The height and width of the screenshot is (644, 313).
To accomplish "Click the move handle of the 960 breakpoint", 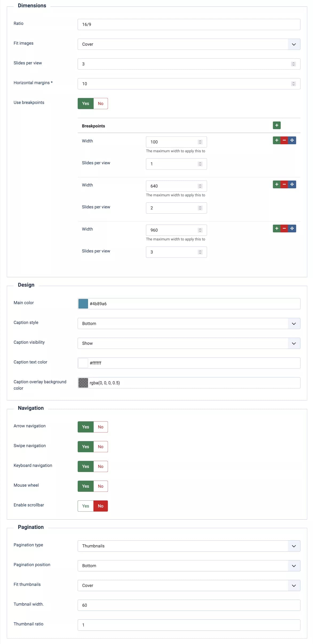I will point(292,228).
